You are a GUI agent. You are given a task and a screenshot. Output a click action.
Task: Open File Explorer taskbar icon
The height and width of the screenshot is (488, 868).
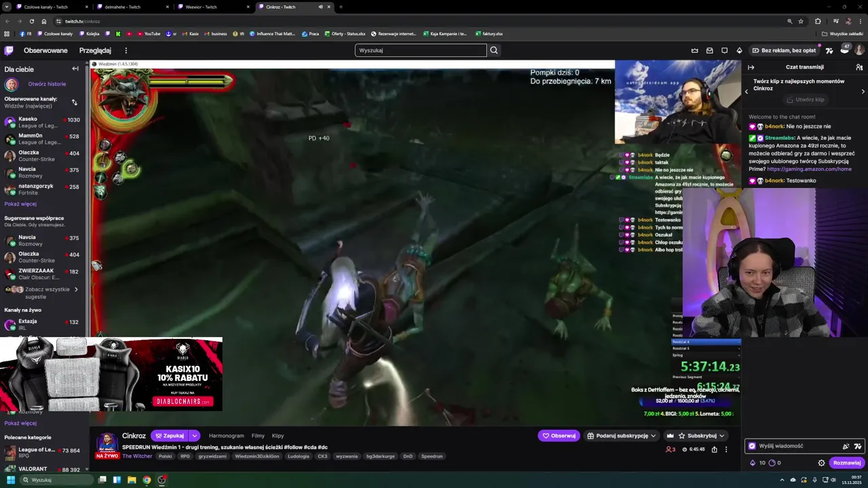pos(132,480)
